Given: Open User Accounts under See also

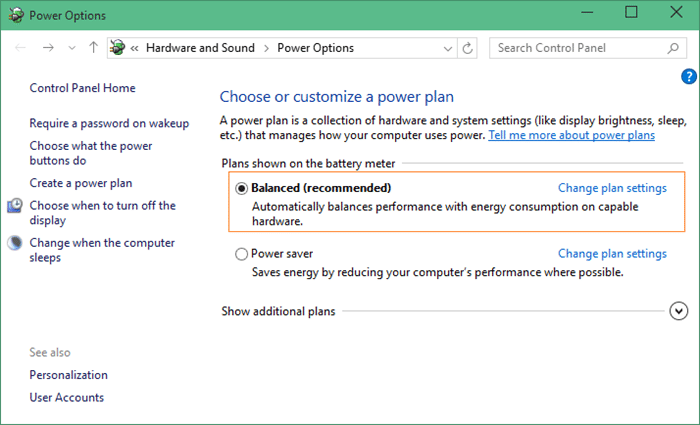Looking at the screenshot, I should coord(67,397).
